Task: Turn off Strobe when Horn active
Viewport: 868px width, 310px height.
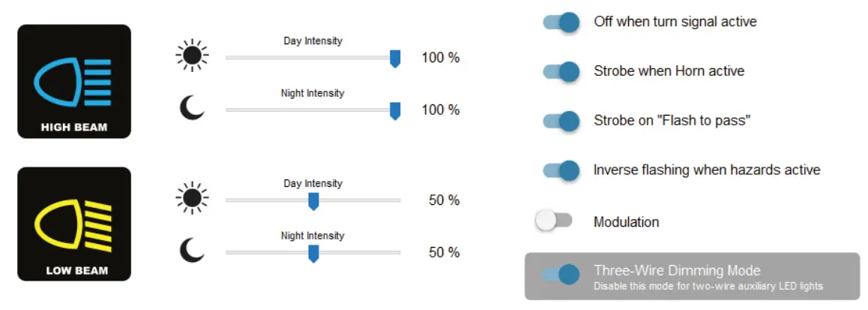Action: 561,72
